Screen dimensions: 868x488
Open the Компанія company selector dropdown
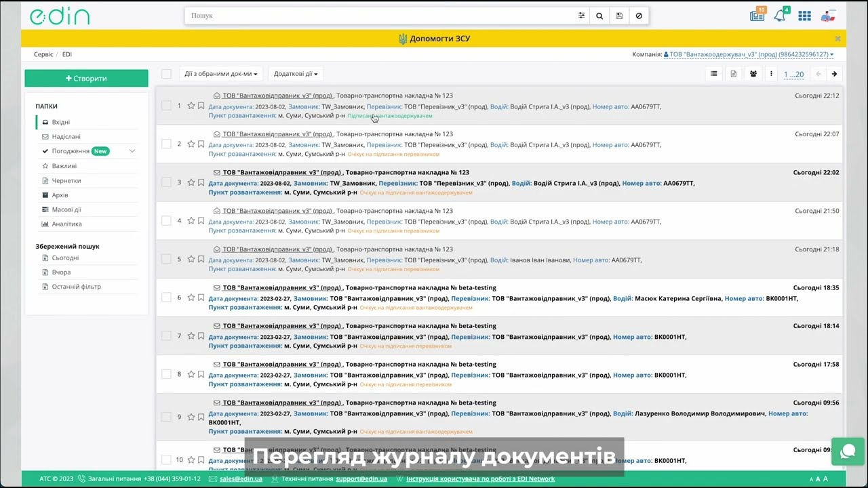click(x=749, y=54)
